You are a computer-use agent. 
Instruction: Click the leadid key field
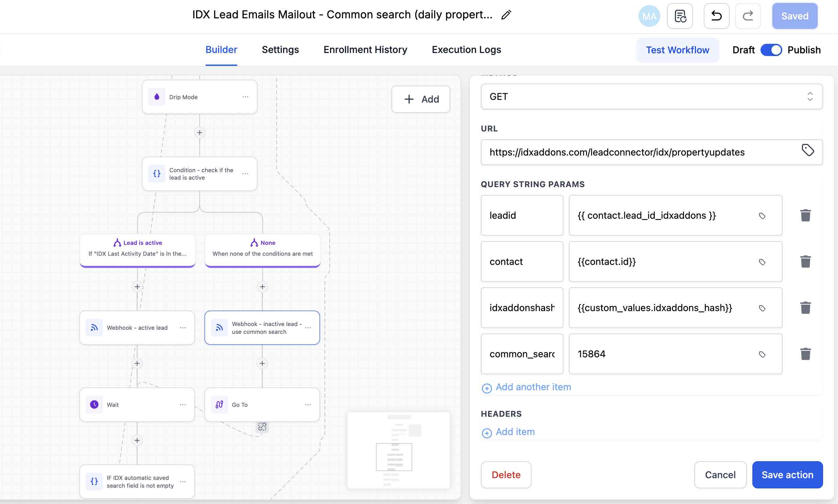[522, 215]
